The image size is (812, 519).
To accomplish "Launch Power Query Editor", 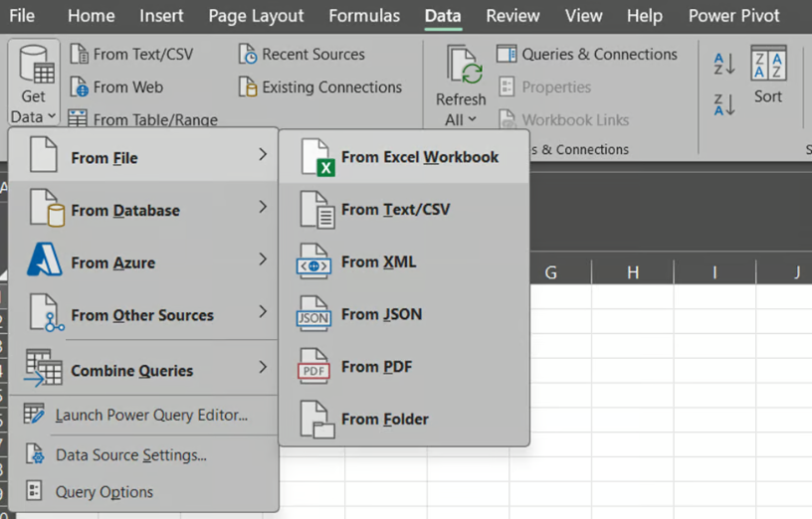I will point(151,416).
